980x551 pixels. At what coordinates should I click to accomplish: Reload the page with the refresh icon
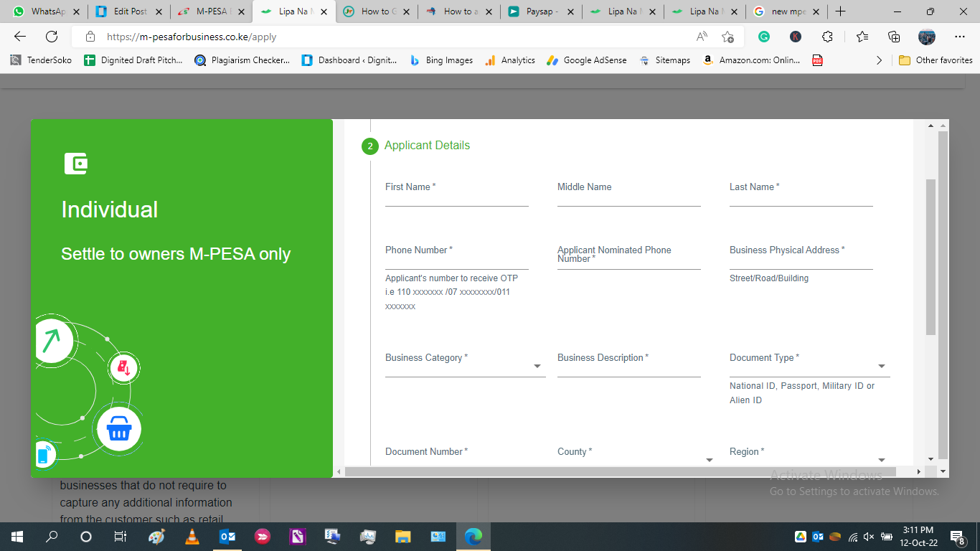(52, 37)
